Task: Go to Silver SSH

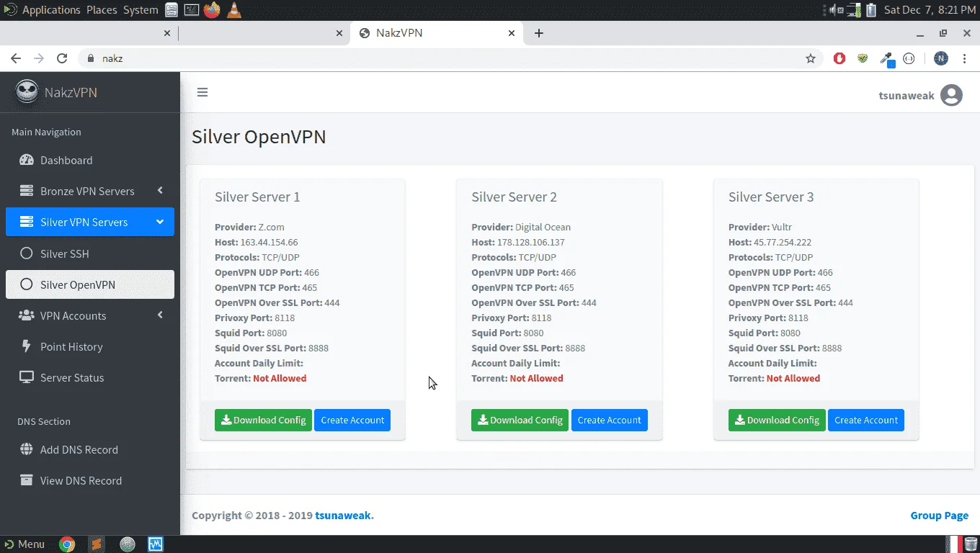Action: [90, 253]
